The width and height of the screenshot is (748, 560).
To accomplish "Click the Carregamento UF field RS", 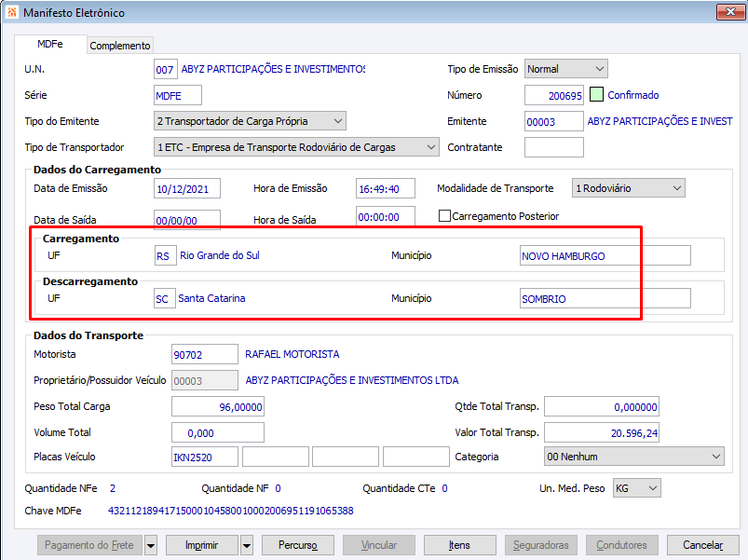I will click(165, 255).
